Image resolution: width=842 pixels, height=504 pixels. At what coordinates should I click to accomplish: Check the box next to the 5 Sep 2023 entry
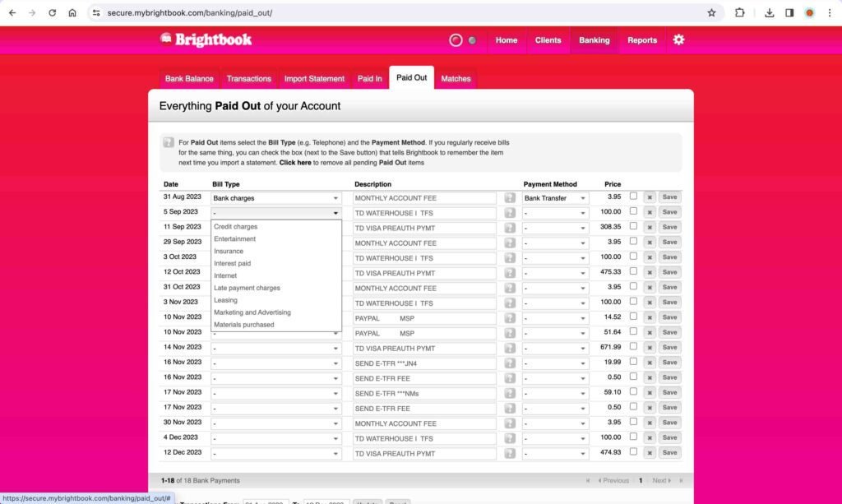click(x=631, y=212)
